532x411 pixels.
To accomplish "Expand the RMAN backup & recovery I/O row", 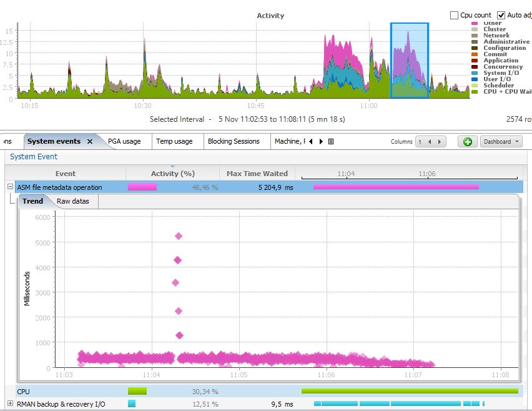I will (x=10, y=404).
